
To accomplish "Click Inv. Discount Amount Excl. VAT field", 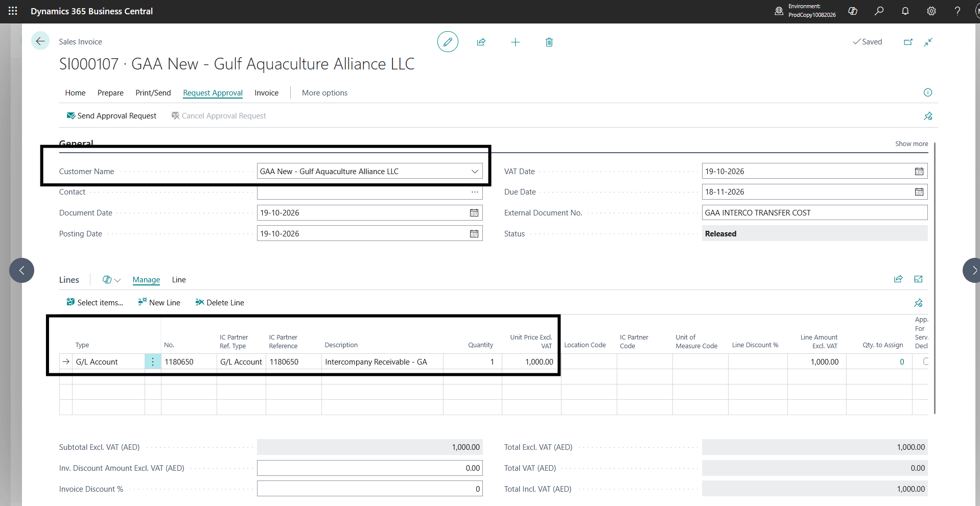I will click(x=369, y=468).
